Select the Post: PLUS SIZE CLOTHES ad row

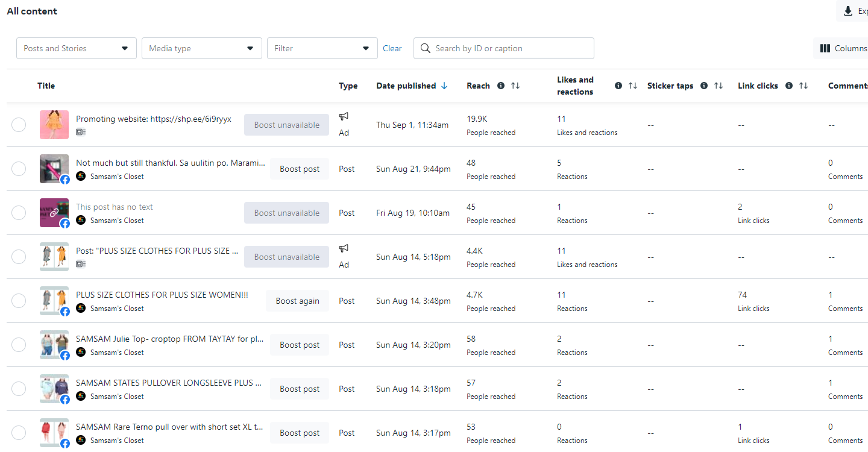[x=19, y=257]
